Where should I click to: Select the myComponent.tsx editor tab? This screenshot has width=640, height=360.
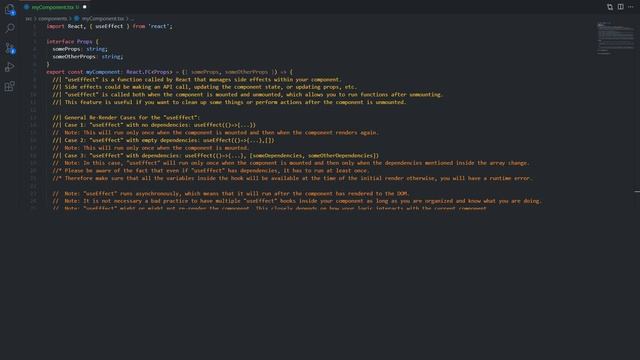pyautogui.click(x=55, y=7)
